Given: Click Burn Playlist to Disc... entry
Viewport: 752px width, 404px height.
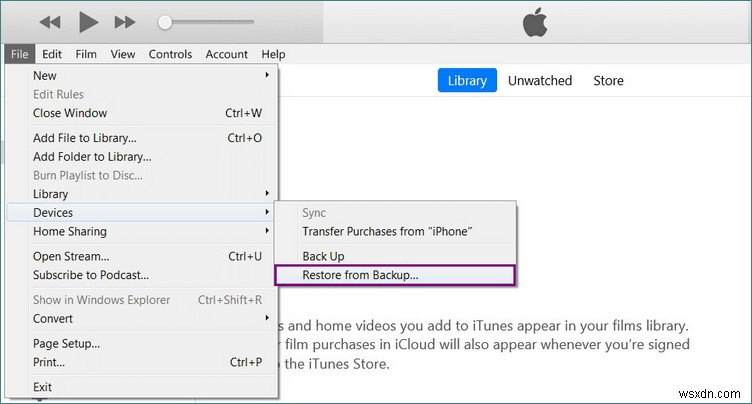Looking at the screenshot, I should (141, 176).
